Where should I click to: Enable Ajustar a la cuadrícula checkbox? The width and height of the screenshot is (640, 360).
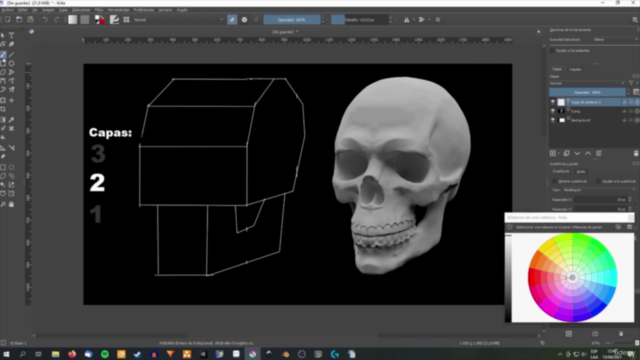pos(598,181)
